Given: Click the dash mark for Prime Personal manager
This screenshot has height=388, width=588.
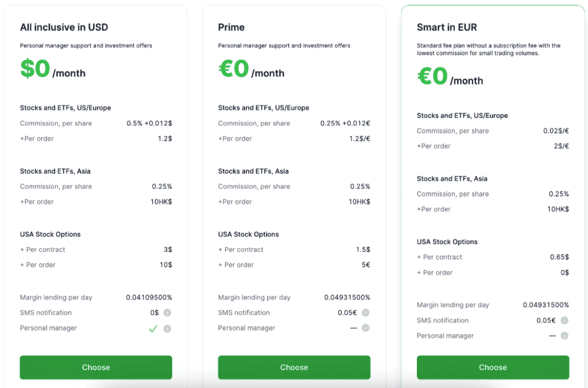Looking at the screenshot, I should point(354,328).
